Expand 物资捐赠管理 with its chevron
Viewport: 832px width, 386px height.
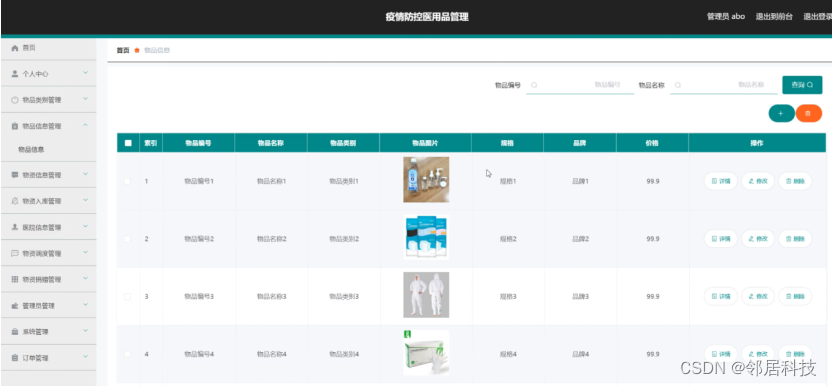point(85,279)
